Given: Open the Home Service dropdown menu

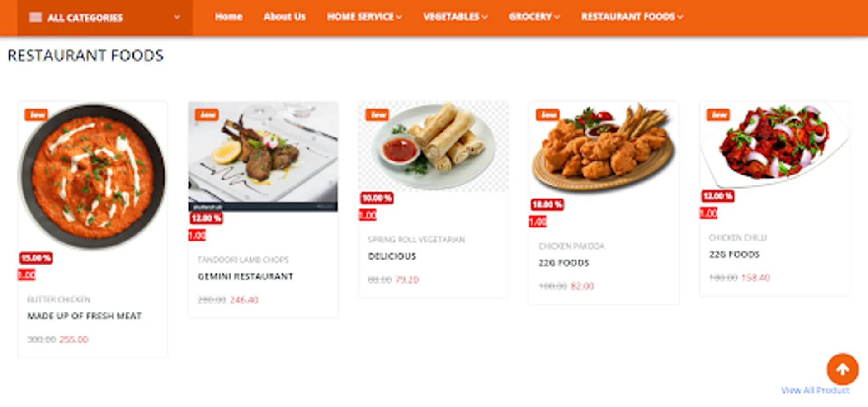Looking at the screenshot, I should click(364, 17).
